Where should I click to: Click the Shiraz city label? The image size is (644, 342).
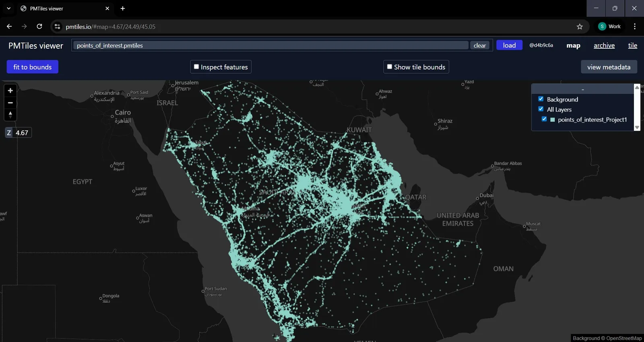(445, 121)
